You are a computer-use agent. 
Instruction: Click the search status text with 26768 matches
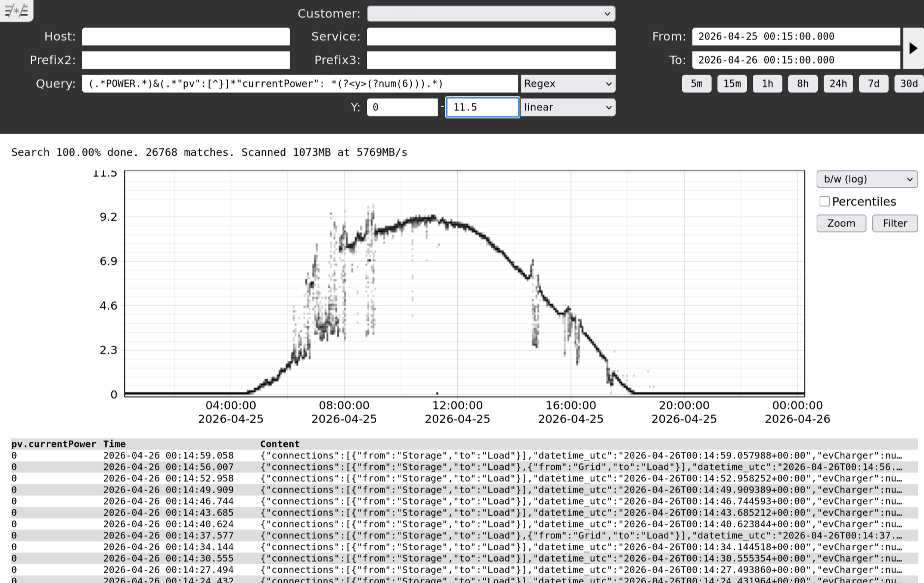[209, 152]
